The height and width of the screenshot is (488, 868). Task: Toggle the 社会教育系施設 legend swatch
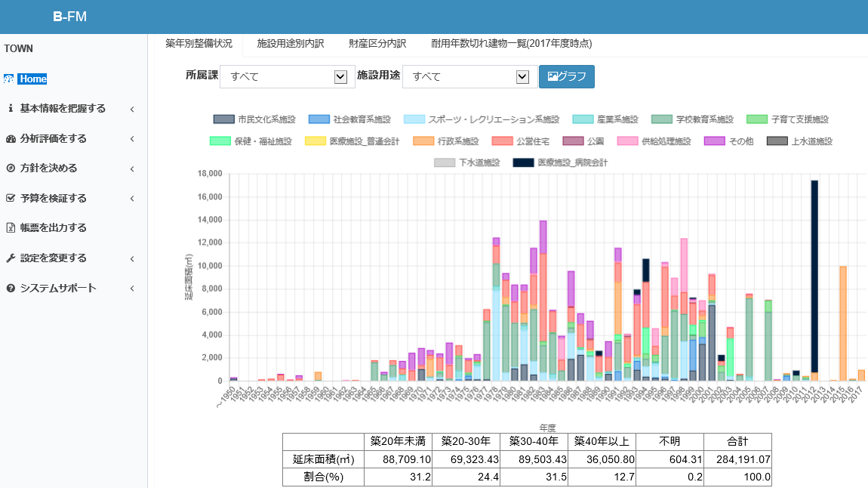[x=319, y=119]
